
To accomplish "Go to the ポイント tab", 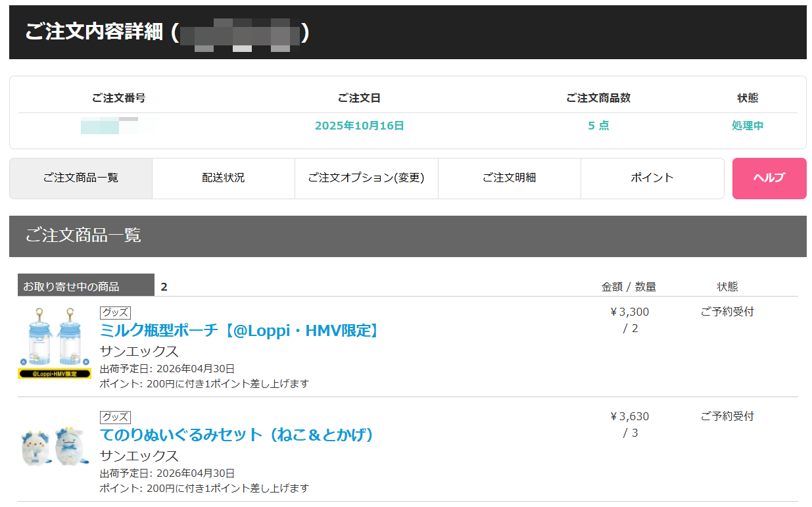I will [x=652, y=178].
